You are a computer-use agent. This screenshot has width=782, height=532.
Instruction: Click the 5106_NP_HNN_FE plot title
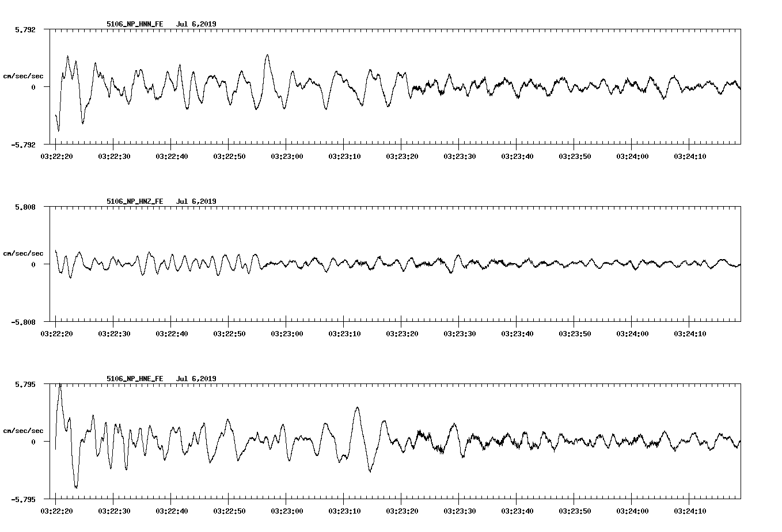click(x=135, y=24)
